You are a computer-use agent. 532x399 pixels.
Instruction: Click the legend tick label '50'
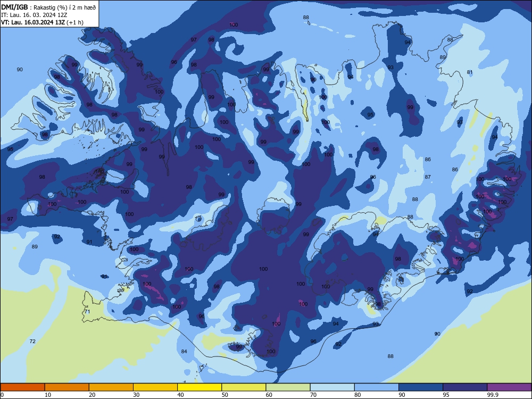click(225, 395)
